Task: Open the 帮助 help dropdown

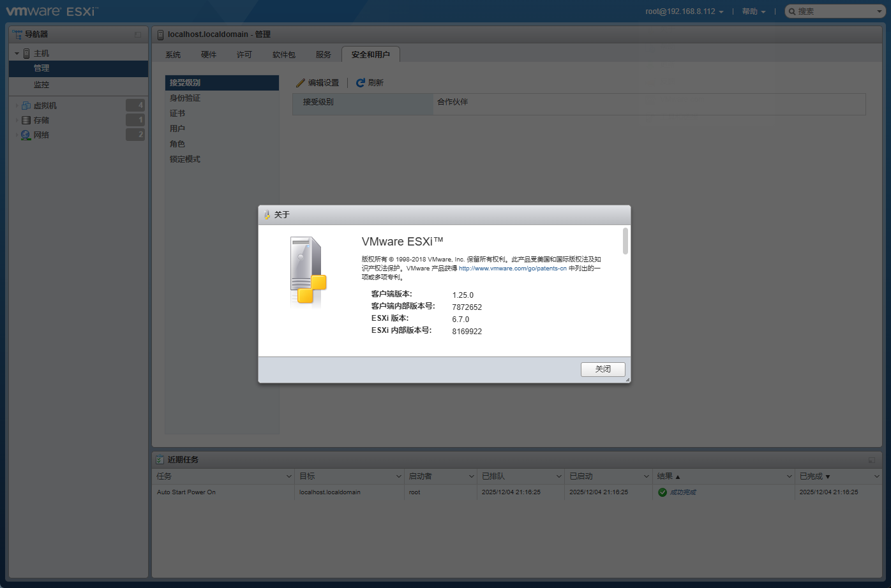Action: coord(754,11)
